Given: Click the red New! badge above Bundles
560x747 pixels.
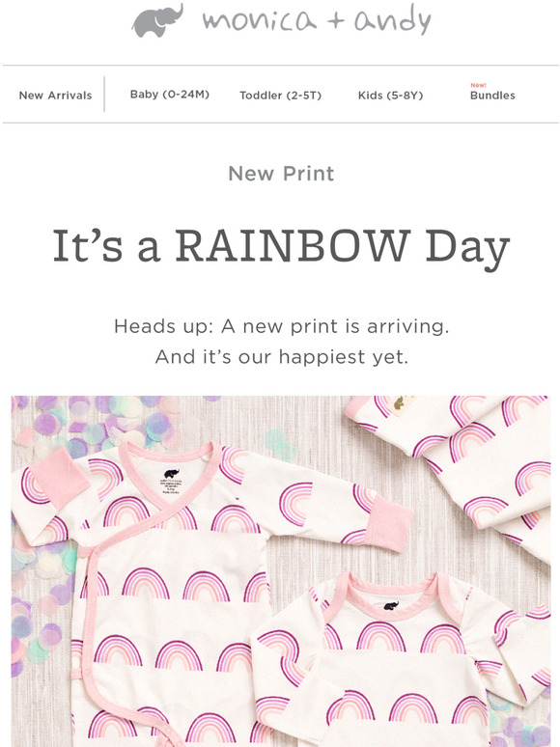Looking at the screenshot, I should 478,85.
